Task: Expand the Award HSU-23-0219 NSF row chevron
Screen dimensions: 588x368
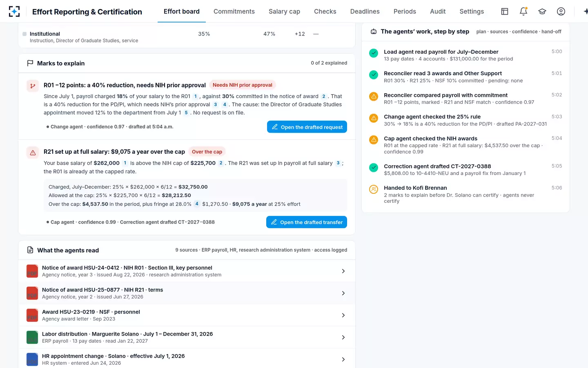Action: coord(343,315)
